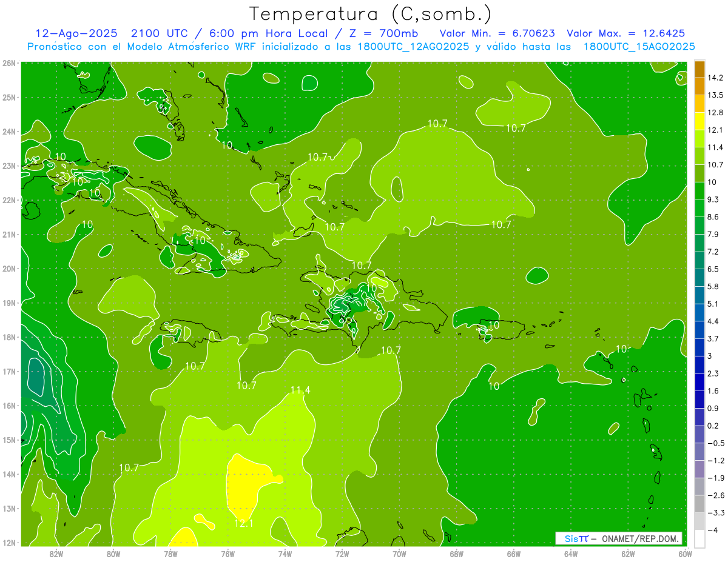Click the 13.5 value on the color scale
This screenshot has width=728, height=562.
(x=715, y=95)
